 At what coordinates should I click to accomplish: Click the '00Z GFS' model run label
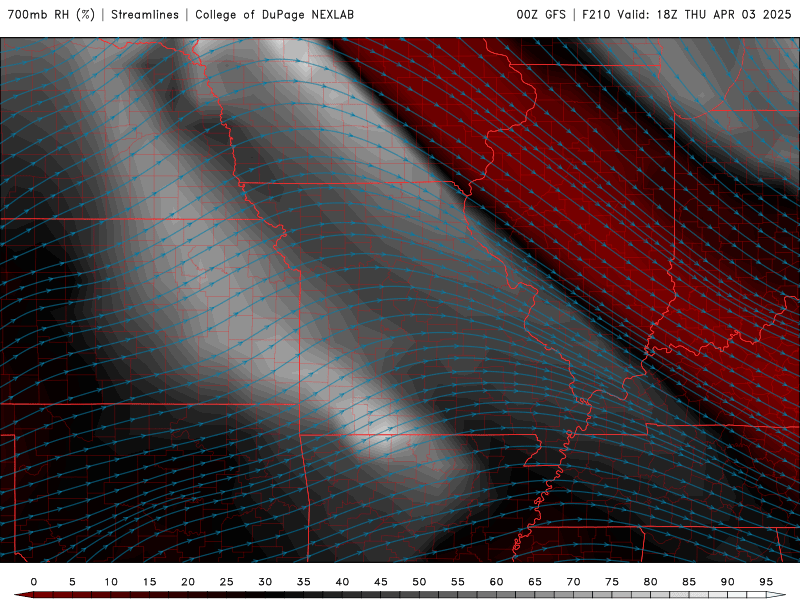click(x=541, y=15)
